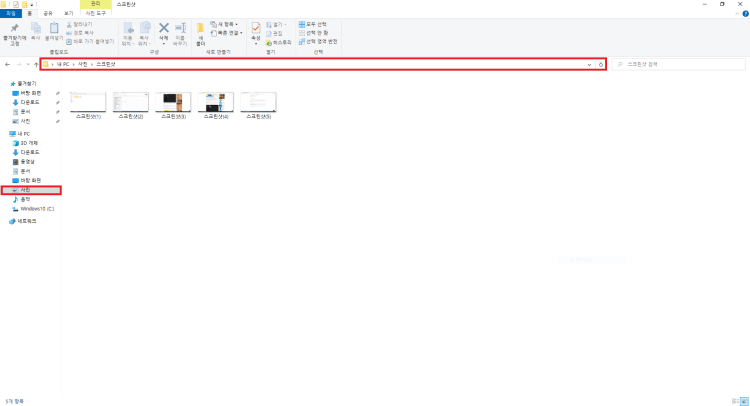This screenshot has width=750, height=406.
Task: Open 문서 under 즐겨찾기
Action: [25, 111]
